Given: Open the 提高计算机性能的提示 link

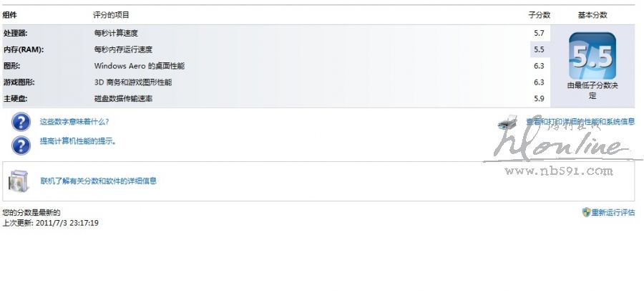Looking at the screenshot, I should [x=77, y=141].
